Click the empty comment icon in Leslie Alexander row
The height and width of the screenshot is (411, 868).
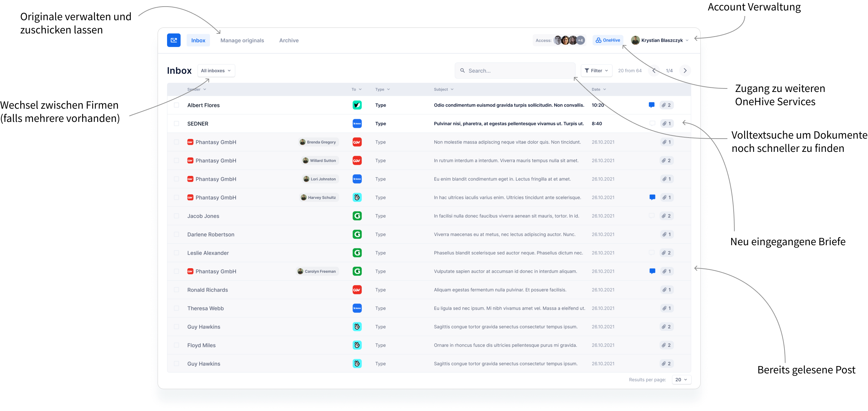tap(652, 253)
